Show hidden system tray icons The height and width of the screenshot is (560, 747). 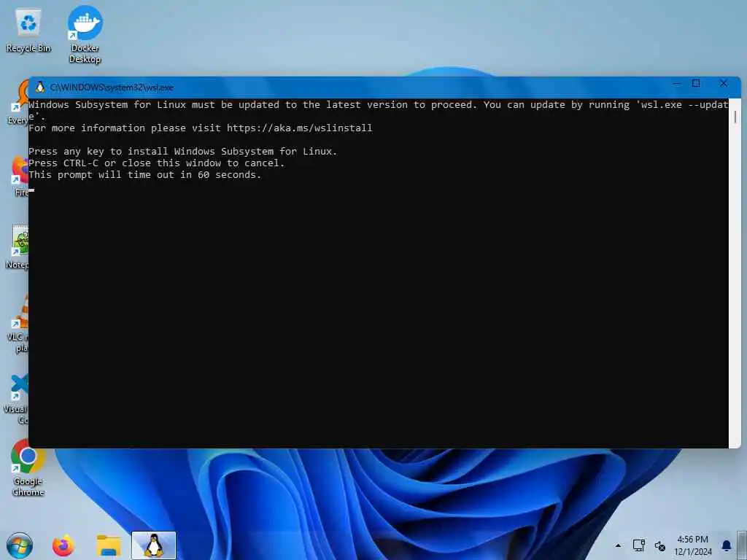[618, 545]
